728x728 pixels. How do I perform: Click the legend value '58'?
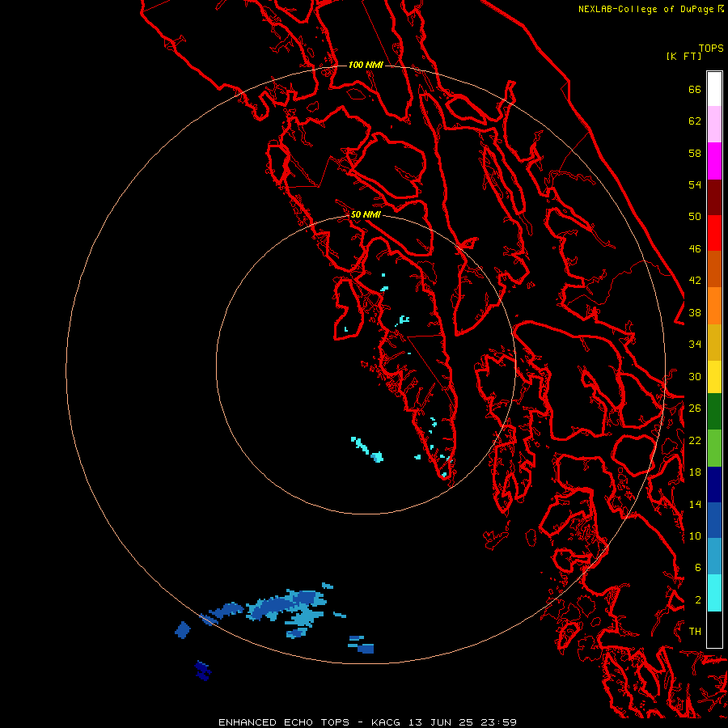[695, 154]
